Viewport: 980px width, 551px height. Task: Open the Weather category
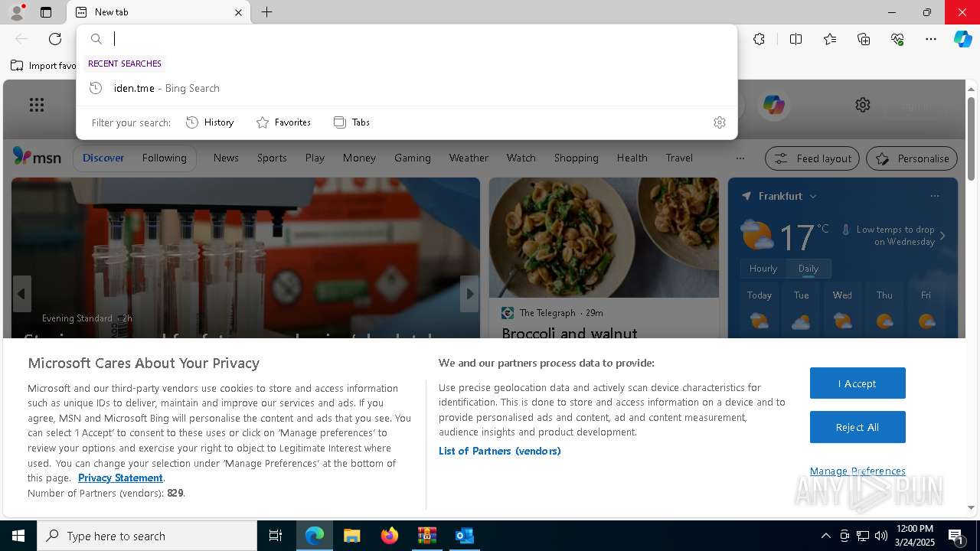pyautogui.click(x=469, y=158)
